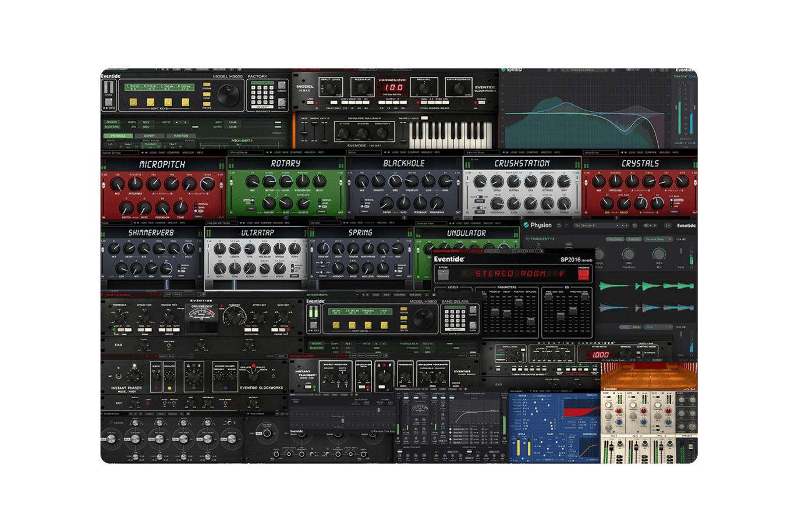Click the Revert button on H3000 Factory

pyautogui.click(x=263, y=107)
